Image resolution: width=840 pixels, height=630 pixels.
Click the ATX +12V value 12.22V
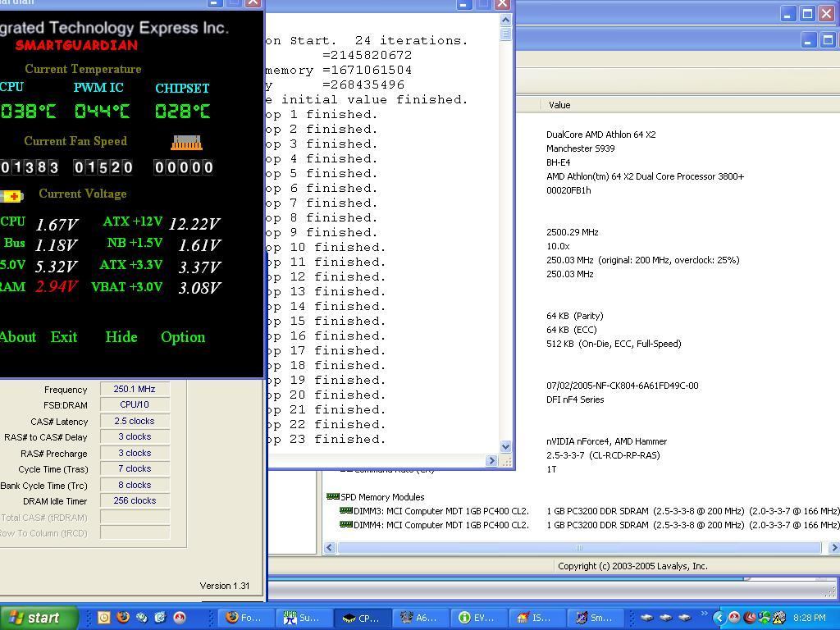(x=194, y=224)
